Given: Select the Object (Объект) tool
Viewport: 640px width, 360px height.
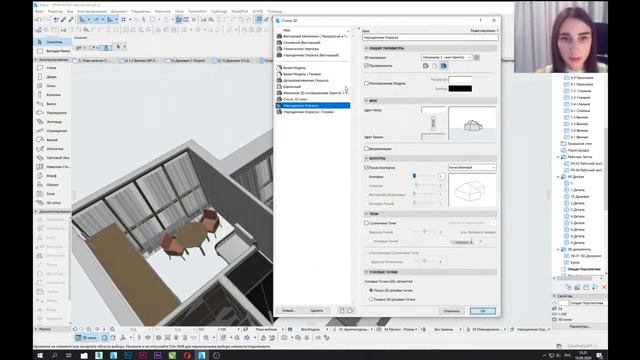Looking at the screenshot, I should (51, 184).
